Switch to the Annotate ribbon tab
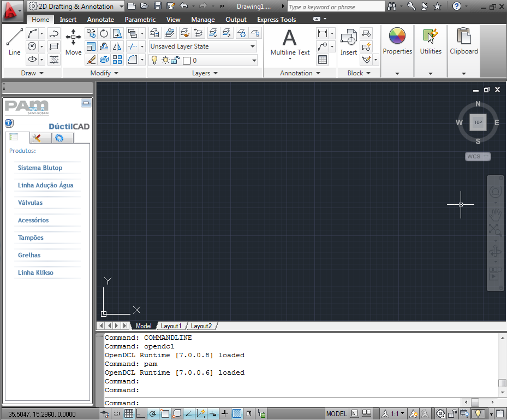Image resolution: width=507 pixels, height=420 pixels. click(x=100, y=20)
